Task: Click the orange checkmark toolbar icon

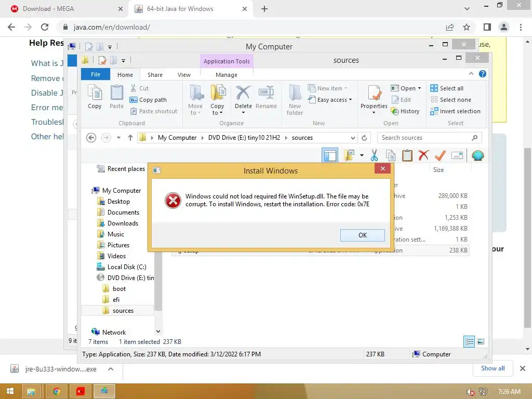Action: coord(440,156)
